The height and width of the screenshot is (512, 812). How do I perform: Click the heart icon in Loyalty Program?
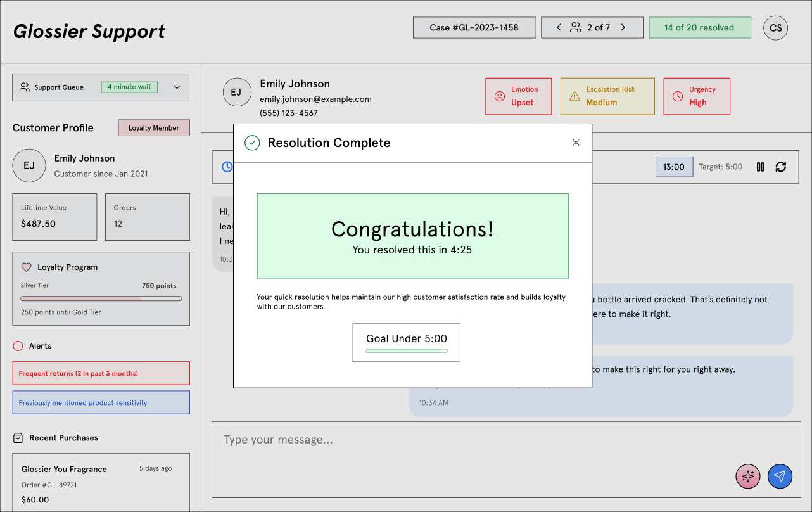point(27,267)
